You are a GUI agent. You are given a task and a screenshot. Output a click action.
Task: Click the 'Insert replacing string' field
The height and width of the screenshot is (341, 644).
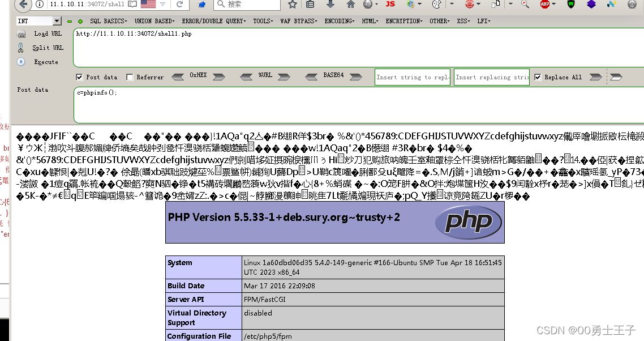(x=492, y=77)
